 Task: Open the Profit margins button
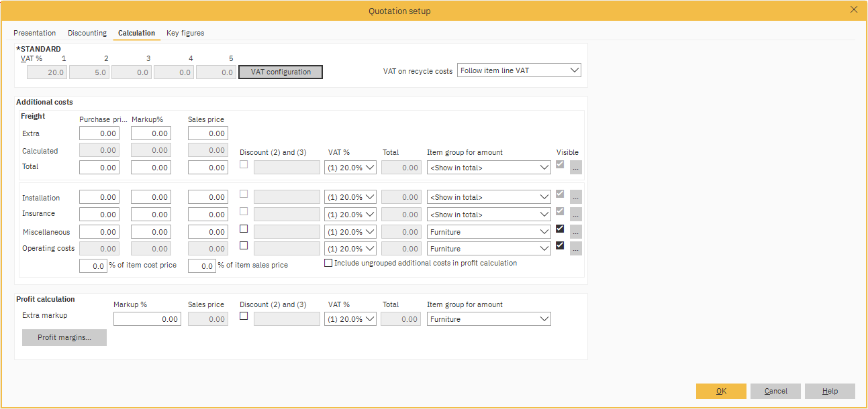(x=64, y=337)
